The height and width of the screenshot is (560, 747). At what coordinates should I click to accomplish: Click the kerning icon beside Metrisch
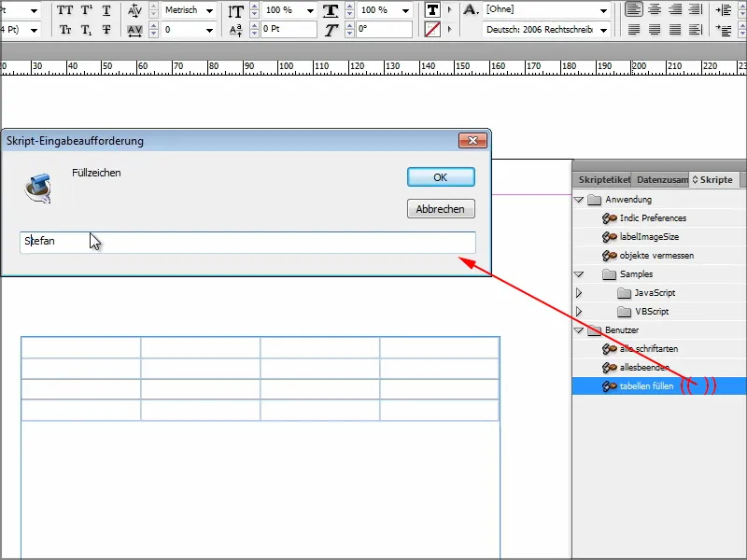pos(134,10)
